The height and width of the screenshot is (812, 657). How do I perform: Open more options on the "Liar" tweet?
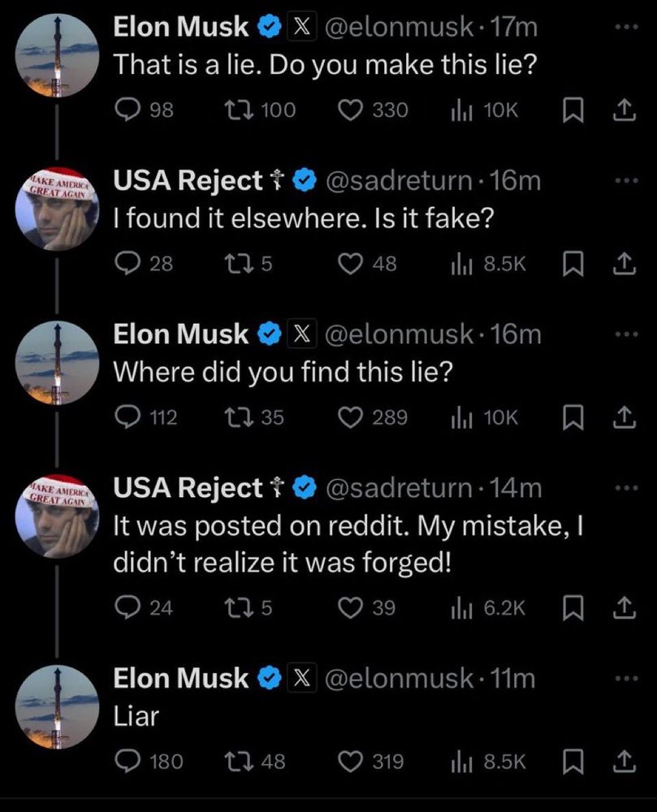(623, 678)
